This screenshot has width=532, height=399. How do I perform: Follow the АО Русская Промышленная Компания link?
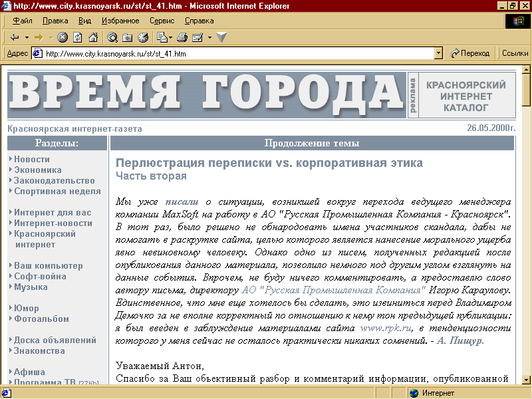(333, 290)
